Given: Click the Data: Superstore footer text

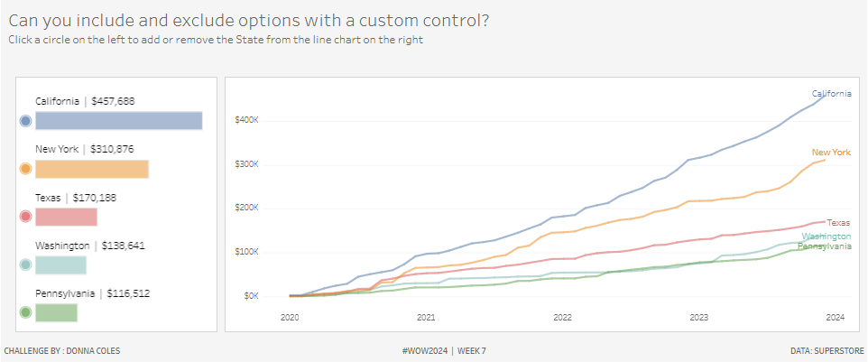Looking at the screenshot, I should (826, 350).
